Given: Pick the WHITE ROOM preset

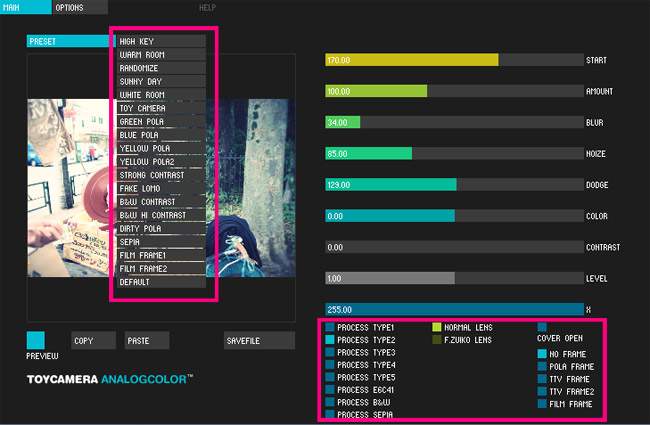Looking at the screenshot, I should [x=161, y=95].
